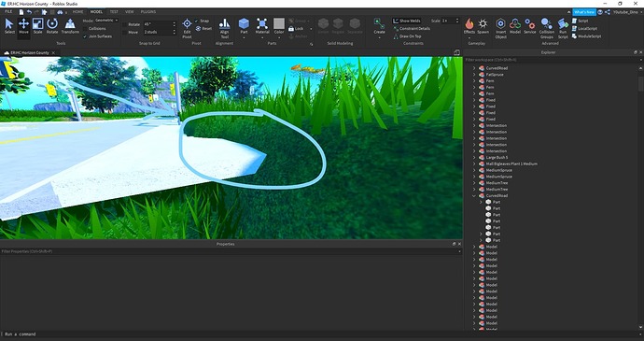The width and height of the screenshot is (644, 341).
Task: Switch to the TEST ribbon tab
Action: tap(114, 12)
